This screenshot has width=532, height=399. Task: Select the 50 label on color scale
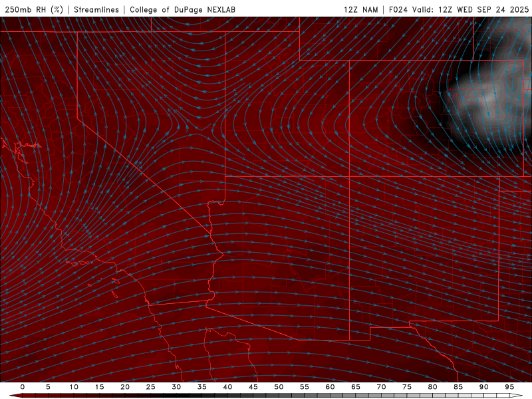pyautogui.click(x=279, y=387)
